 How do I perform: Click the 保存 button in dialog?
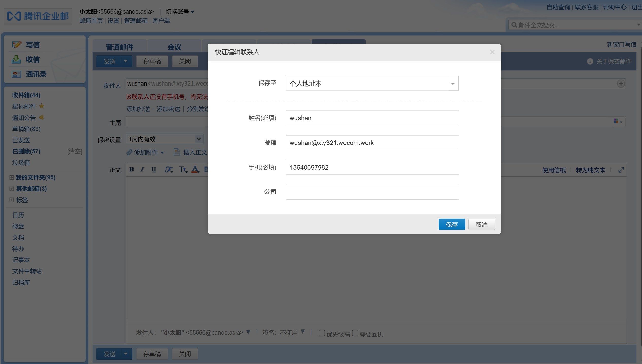[x=452, y=224]
